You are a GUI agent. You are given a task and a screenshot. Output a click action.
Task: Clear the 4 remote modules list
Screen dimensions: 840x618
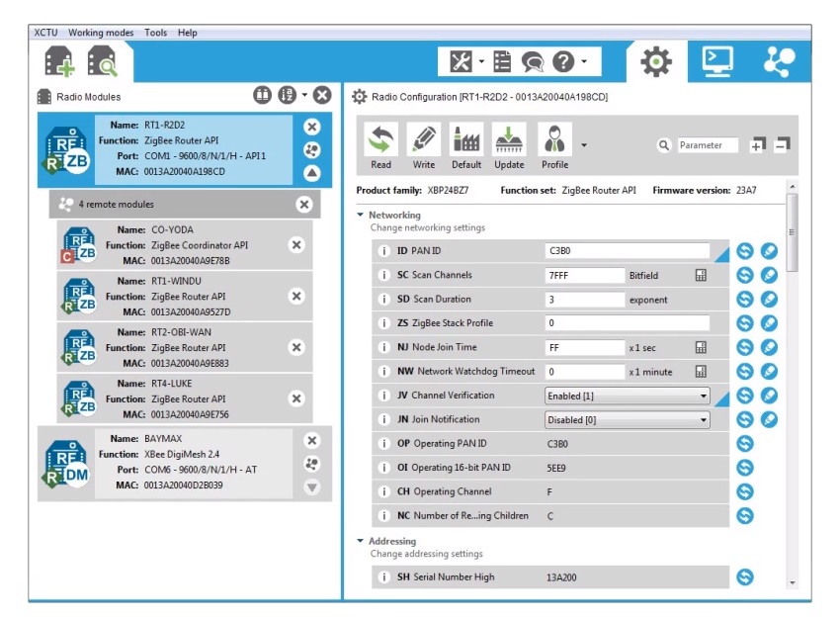[x=304, y=205]
